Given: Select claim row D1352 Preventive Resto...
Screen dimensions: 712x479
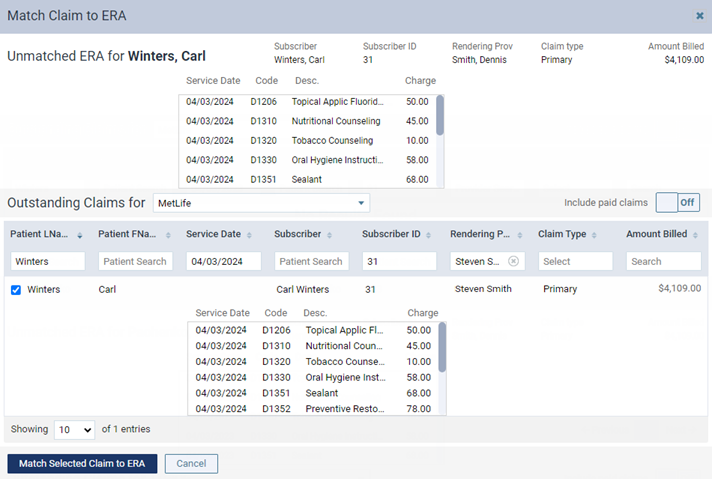Looking at the screenshot, I should coord(313,409).
